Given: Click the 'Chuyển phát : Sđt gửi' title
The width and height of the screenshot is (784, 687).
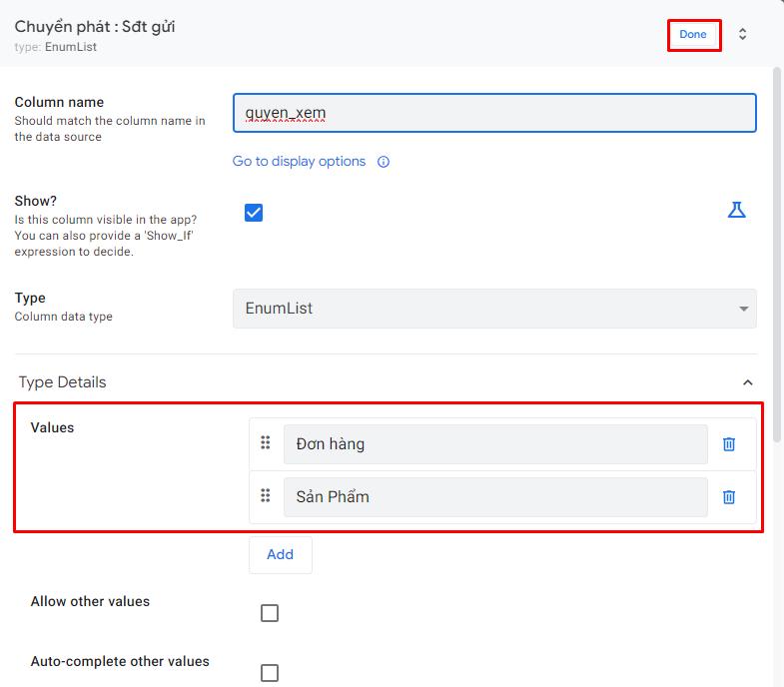Looking at the screenshot, I should (95, 27).
